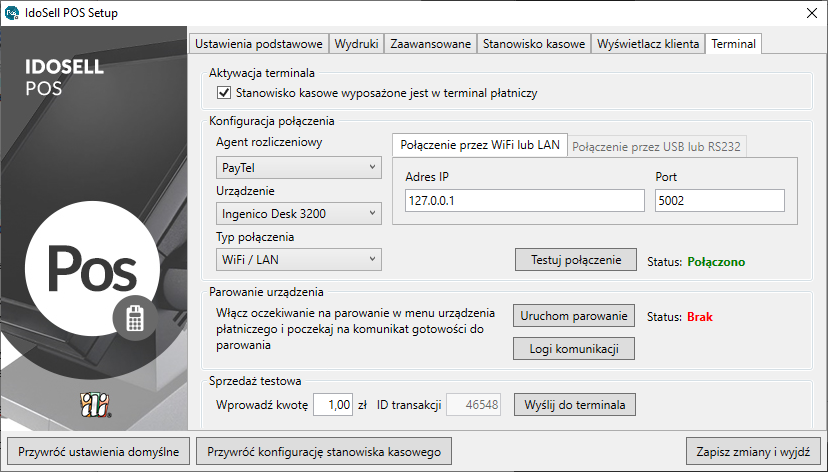Click the small ai logo at bottom left
Viewport: 828px width, 472px height.
coord(93,406)
